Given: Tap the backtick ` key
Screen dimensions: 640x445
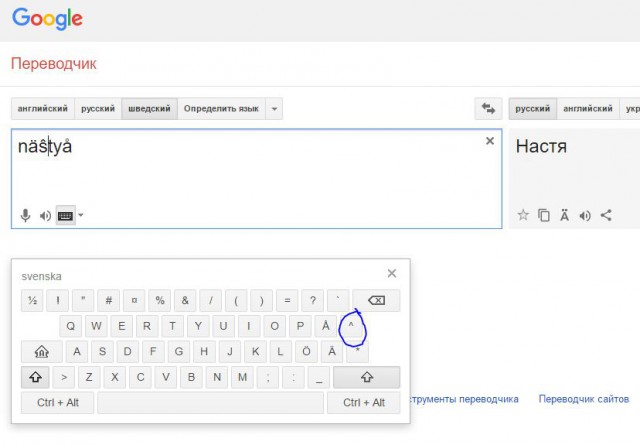Looking at the screenshot, I should (338, 300).
